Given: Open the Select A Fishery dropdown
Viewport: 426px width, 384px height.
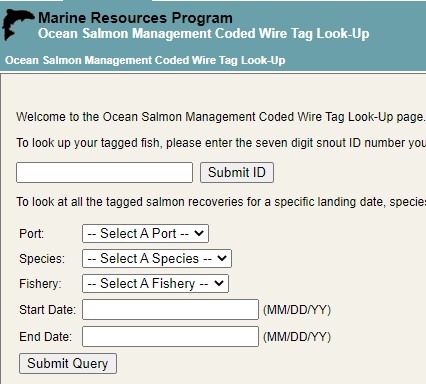Looking at the screenshot, I should [x=155, y=284].
